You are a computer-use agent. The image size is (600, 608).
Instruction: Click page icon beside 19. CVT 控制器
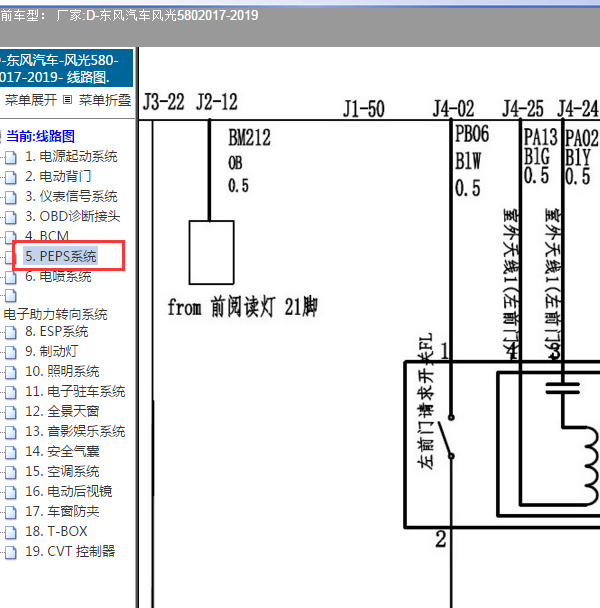(10, 552)
